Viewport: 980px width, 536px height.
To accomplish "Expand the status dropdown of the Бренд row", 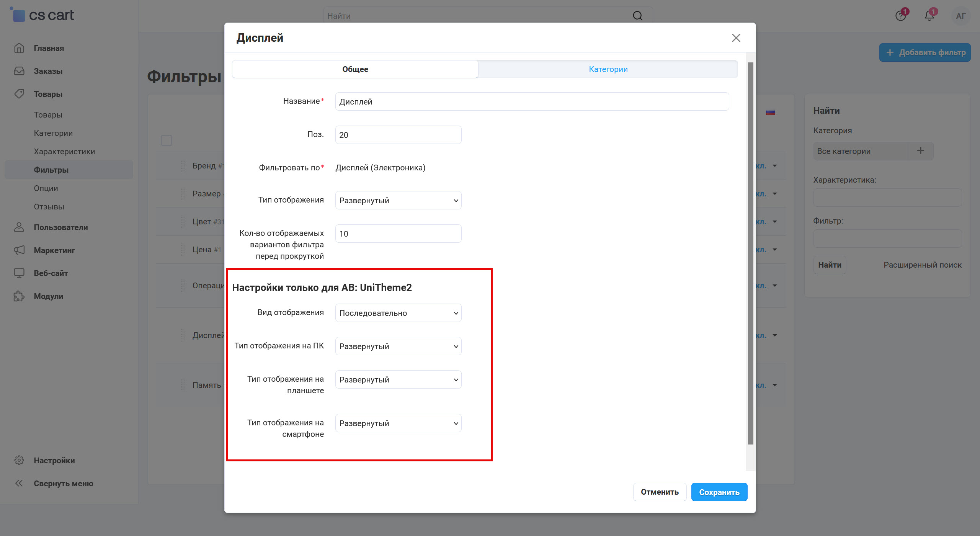I will [775, 166].
